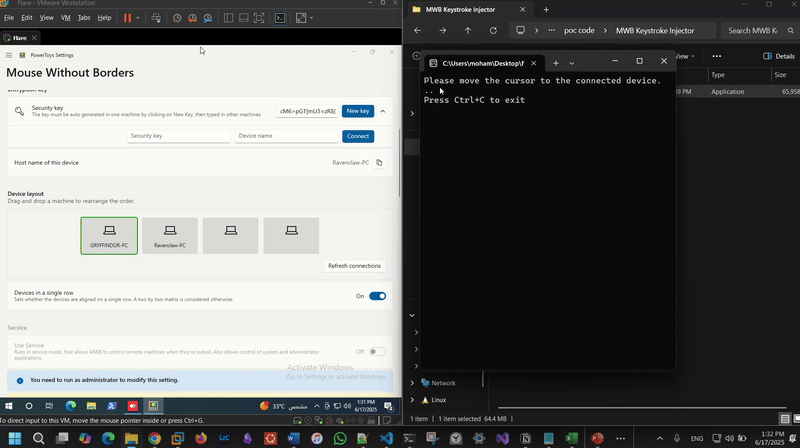The width and height of the screenshot is (800, 448).
Task: Select the GRYFFINDOR-PC device tile
Action: click(x=109, y=236)
